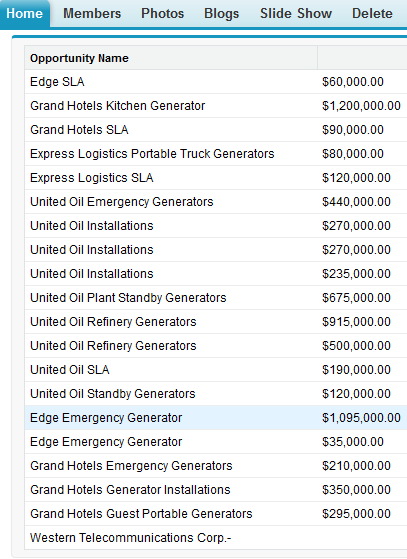This screenshot has width=407, height=559.
Task: Open United Oil Plant Standby Generators
Action: pos(128,298)
